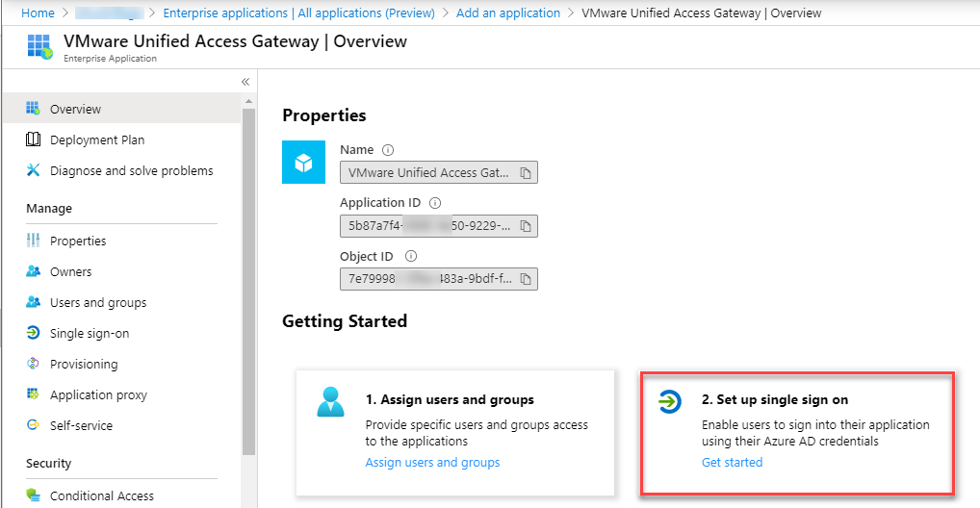
Task: Copy the Object ID value
Action: [526, 279]
